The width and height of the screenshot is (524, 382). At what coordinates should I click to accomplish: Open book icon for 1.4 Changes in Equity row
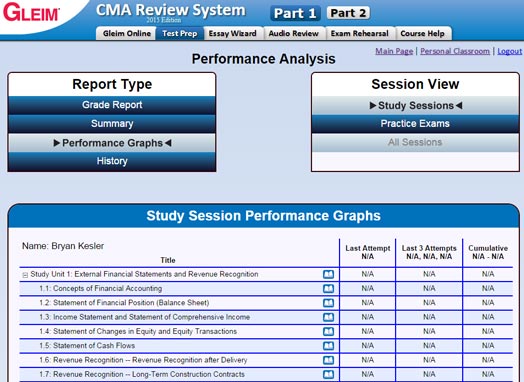coord(328,332)
